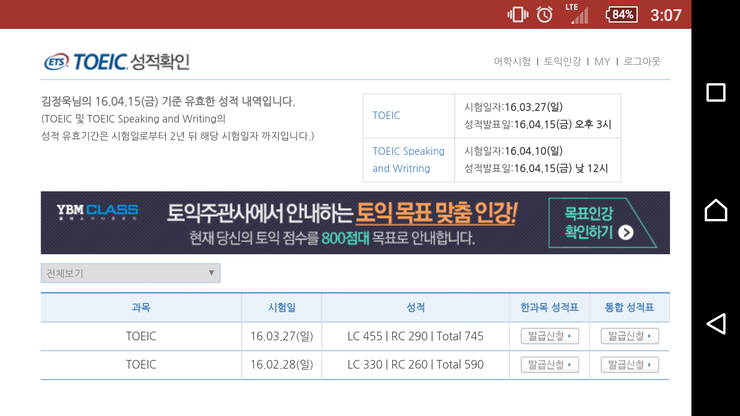Tap the vibrate mode status icon
740x416 pixels.
click(518, 15)
